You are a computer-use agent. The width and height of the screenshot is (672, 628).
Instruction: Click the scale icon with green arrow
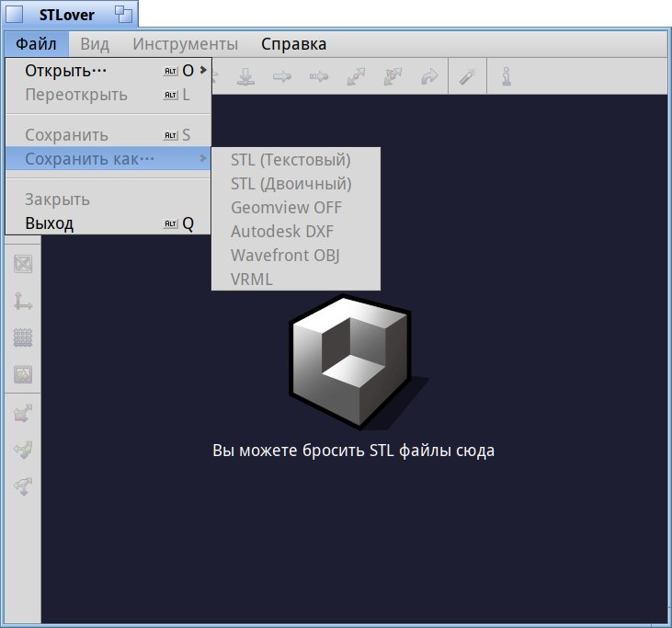[393, 76]
